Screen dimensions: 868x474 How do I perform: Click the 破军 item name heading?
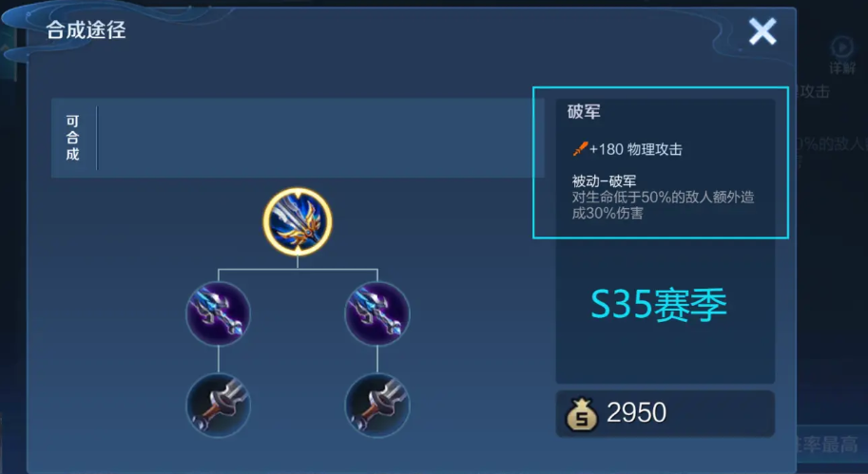584,112
